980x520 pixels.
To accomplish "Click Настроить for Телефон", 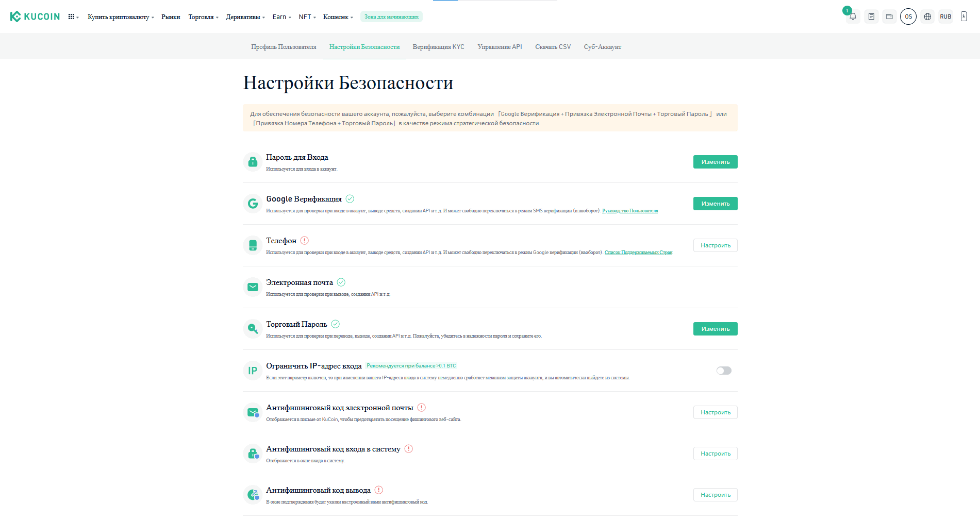I will [715, 245].
